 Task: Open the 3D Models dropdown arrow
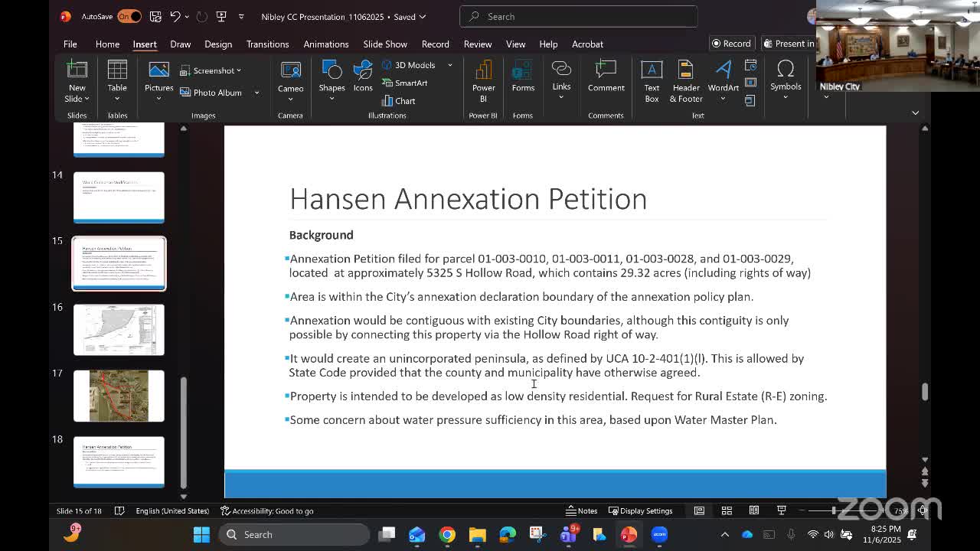click(x=450, y=65)
